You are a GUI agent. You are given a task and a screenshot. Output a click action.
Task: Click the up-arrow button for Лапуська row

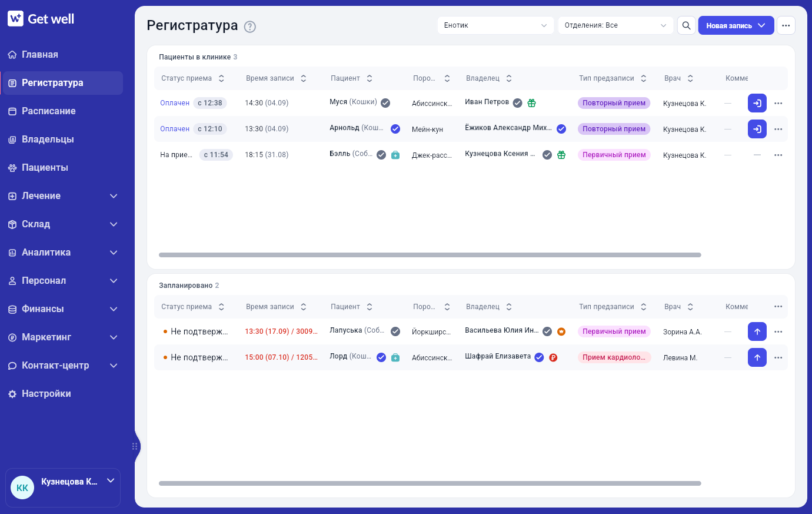pos(757,331)
